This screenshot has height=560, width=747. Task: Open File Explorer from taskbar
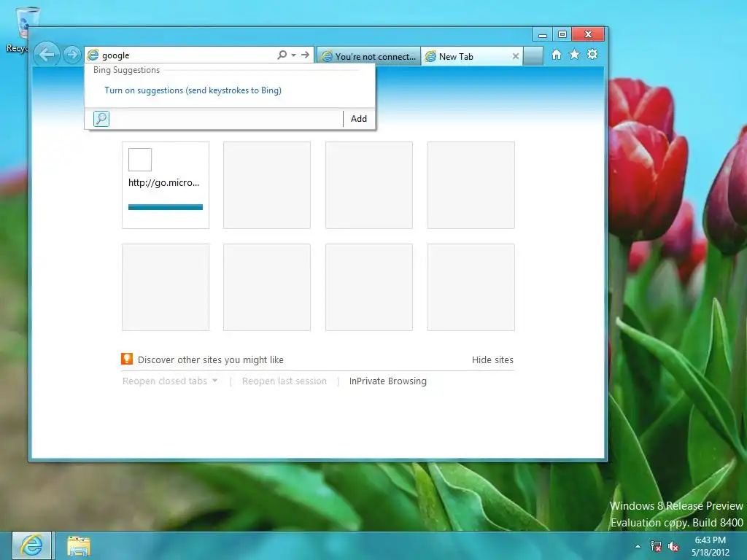[79, 546]
